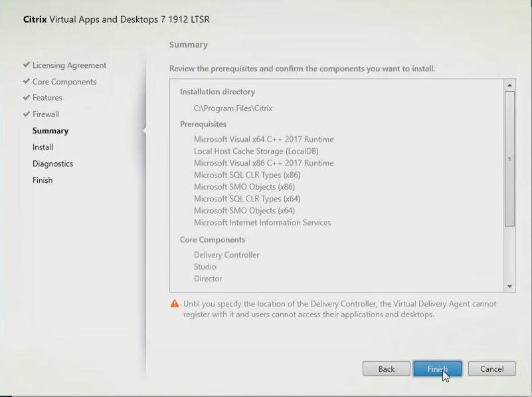Screen dimensions: 532x397
Task: Click the Back button
Action: point(386,368)
